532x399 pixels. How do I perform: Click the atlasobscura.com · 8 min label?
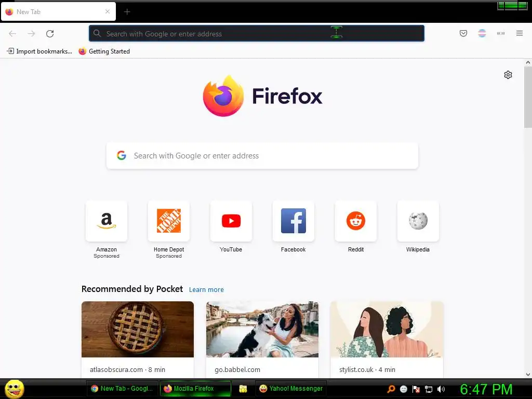click(128, 369)
